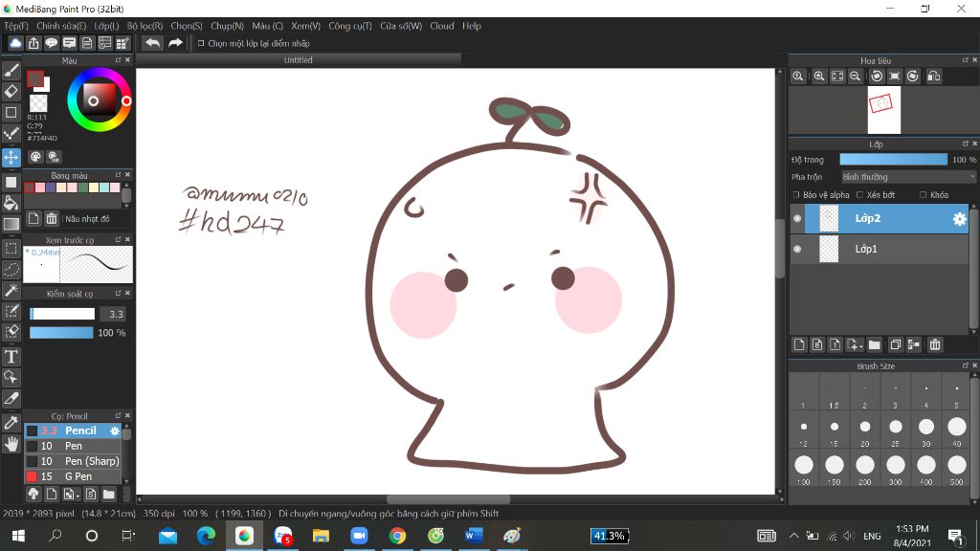
Task: Click the Undo arrow in toolbar
Action: (x=152, y=43)
